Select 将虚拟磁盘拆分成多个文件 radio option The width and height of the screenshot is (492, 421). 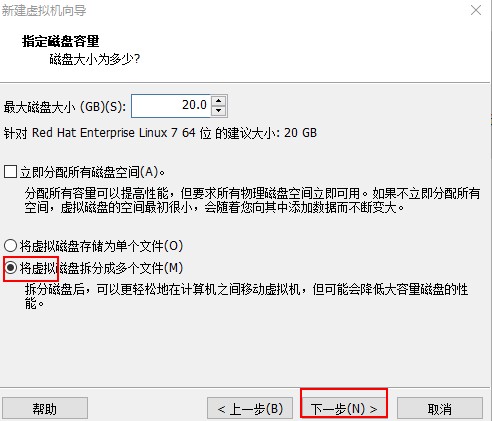pos(10,267)
